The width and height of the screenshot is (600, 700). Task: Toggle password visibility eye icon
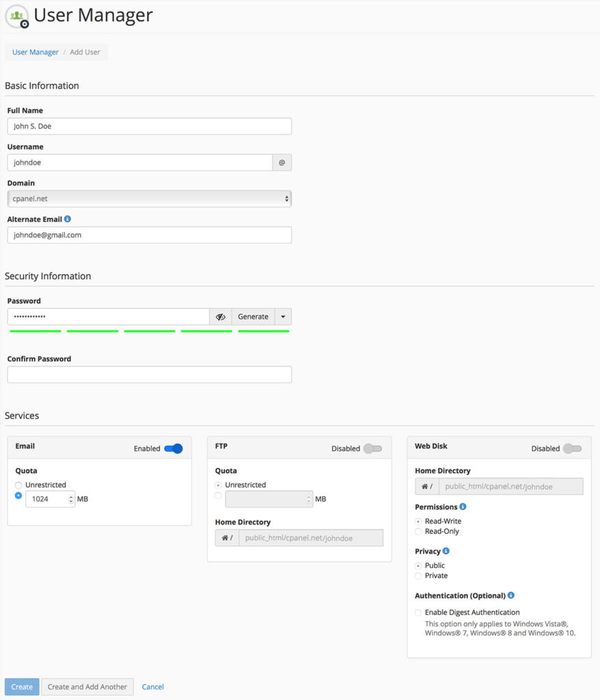[220, 317]
